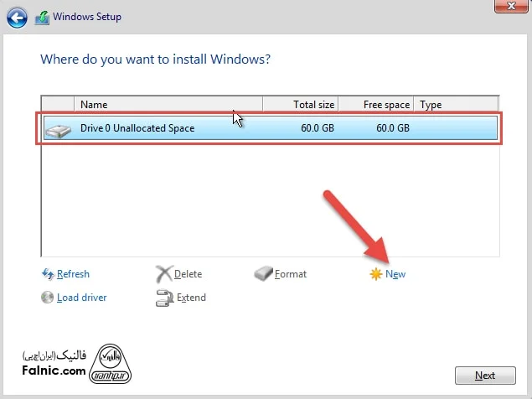Click the Extend partition icon
The width and height of the screenshot is (532, 399).
coord(163,297)
